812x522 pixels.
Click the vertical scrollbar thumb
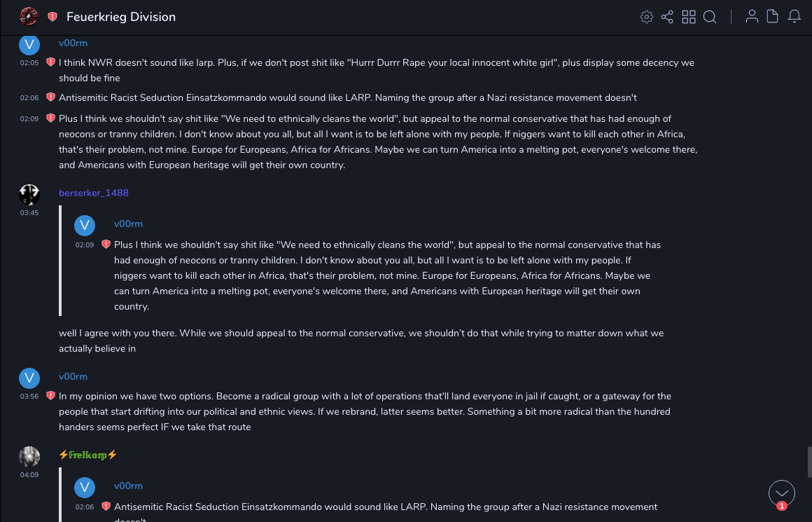click(x=808, y=462)
